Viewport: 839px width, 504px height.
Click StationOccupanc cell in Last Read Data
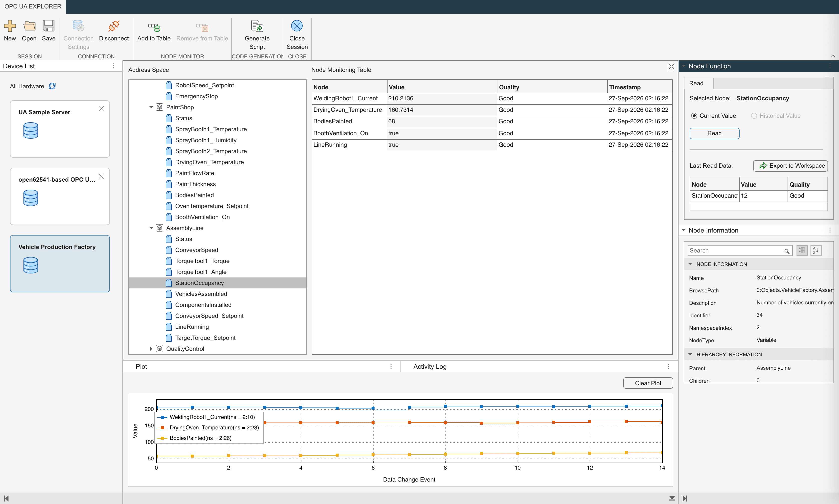714,196
